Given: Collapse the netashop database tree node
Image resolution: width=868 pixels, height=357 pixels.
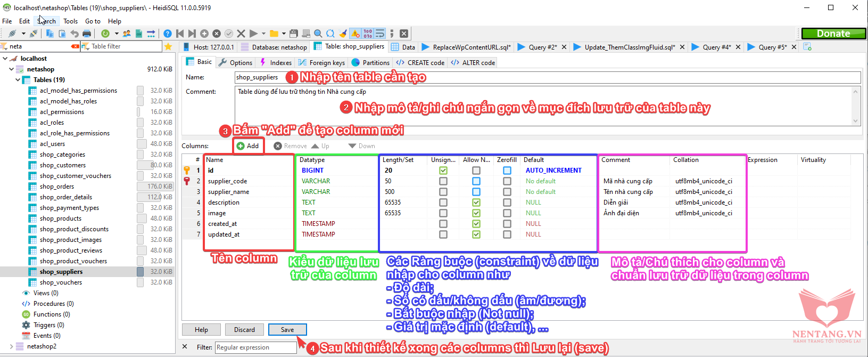Looking at the screenshot, I should [x=11, y=69].
